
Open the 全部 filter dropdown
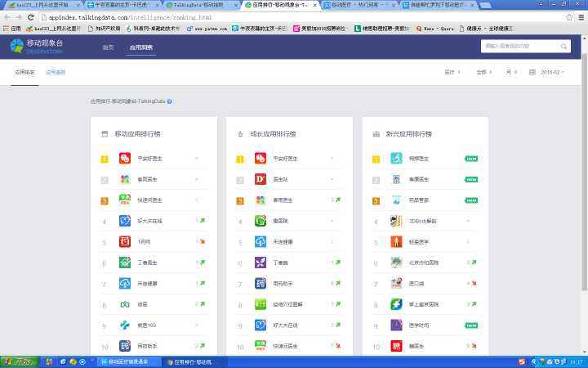(484, 72)
